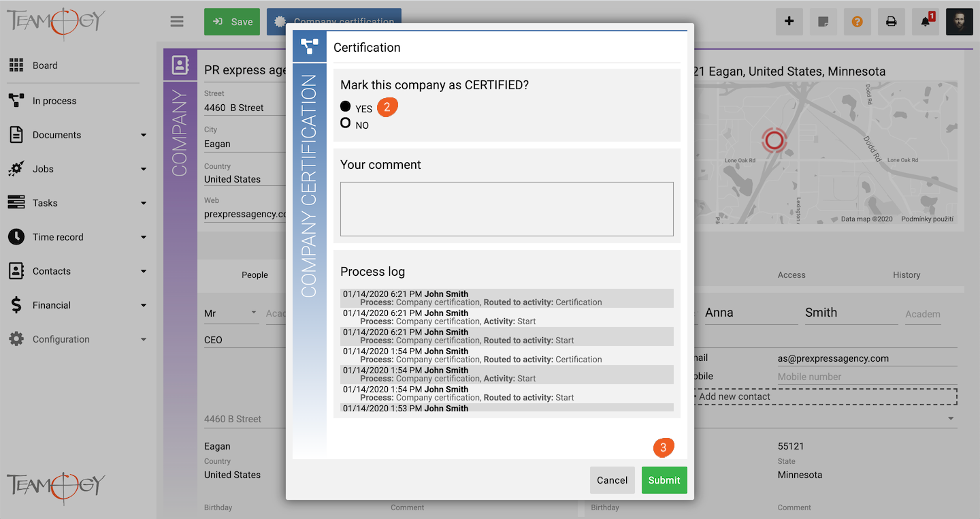Click the plus add icon in top bar
Image resolution: width=980 pixels, height=519 pixels.
pyautogui.click(x=789, y=22)
